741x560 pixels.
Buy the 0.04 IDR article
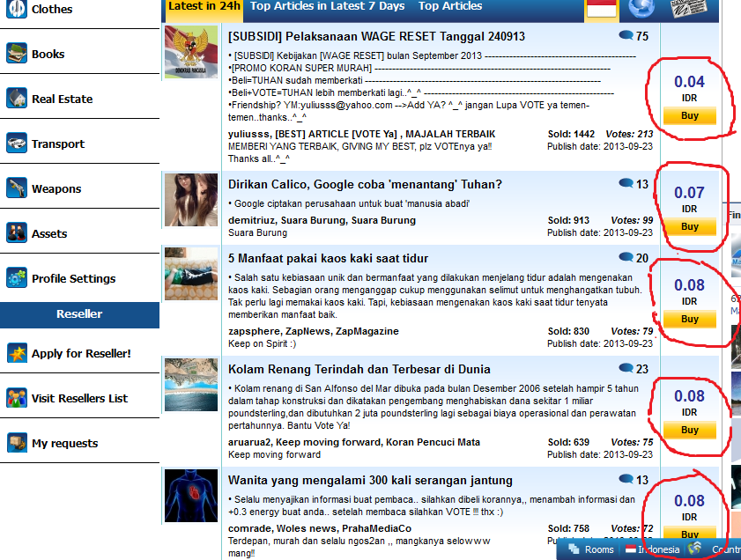click(x=689, y=116)
